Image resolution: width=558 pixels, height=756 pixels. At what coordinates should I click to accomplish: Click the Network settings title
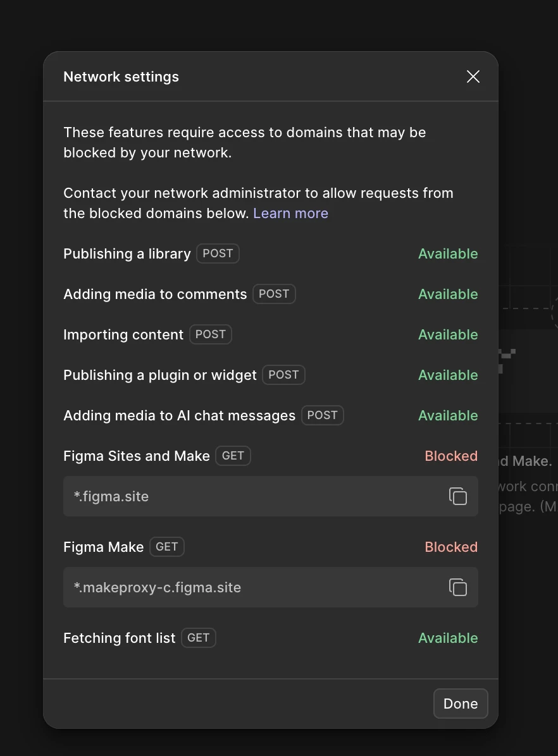coord(121,76)
